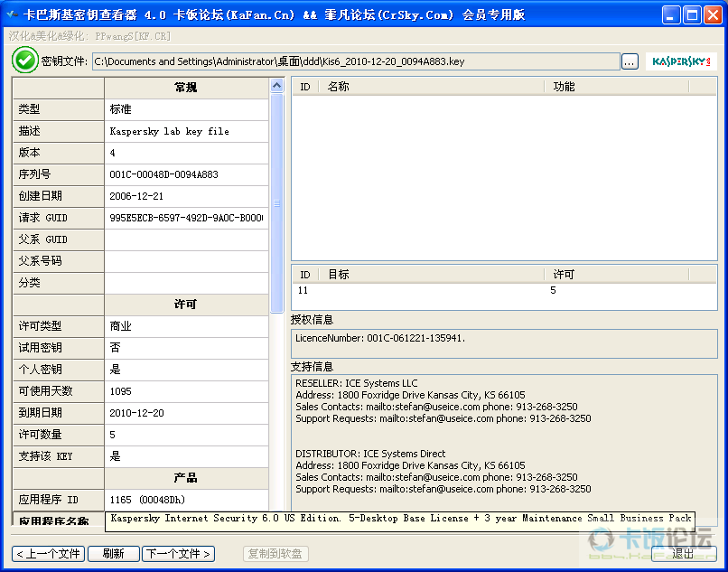Click expiry date 2010-12-20
Image resolution: width=728 pixels, height=572 pixels.
tap(186, 413)
